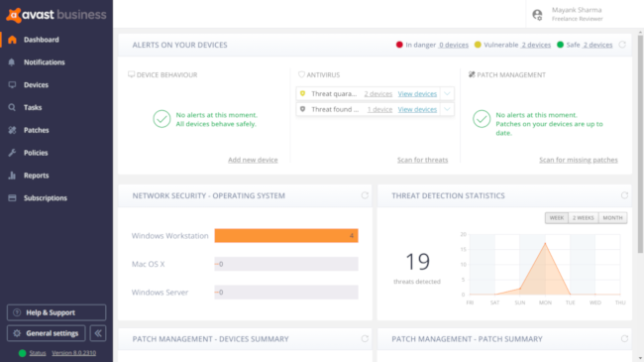
Task: Expand the Threat quarantined row chevron
Action: click(x=447, y=94)
